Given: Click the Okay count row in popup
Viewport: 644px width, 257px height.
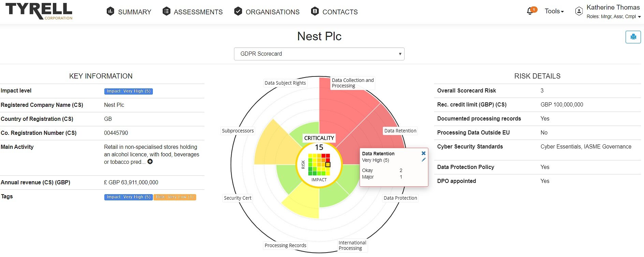Looking at the screenshot, I should 382,170.
